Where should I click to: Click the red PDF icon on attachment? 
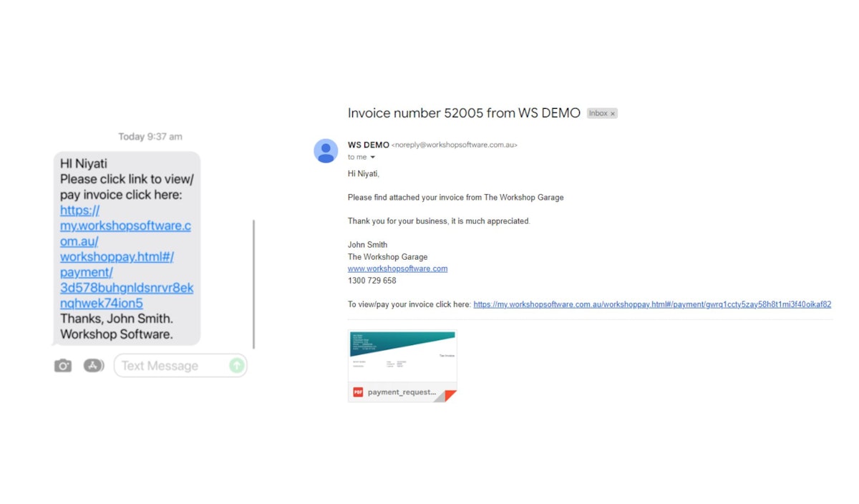coord(358,392)
